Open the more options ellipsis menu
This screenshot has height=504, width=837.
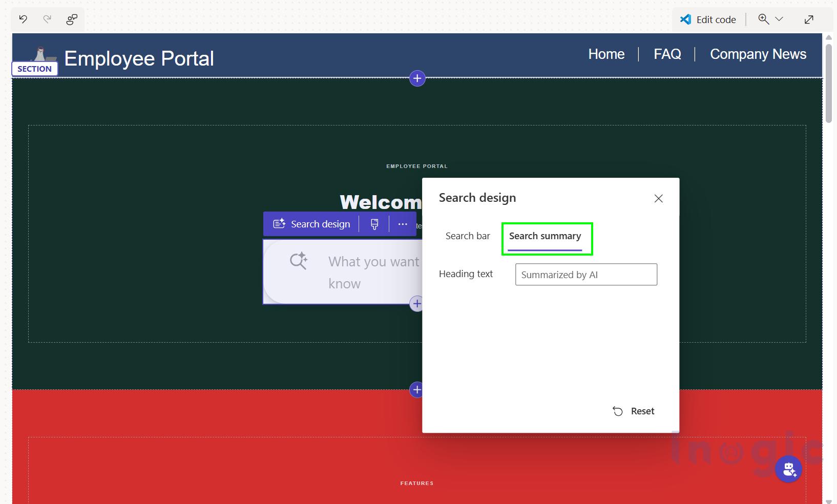click(x=403, y=224)
